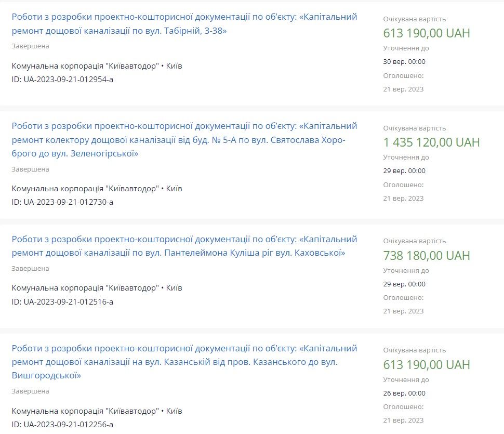Click tender ID UA-2023-09-21-012954-a
The width and height of the screenshot is (504, 434).
(62, 80)
